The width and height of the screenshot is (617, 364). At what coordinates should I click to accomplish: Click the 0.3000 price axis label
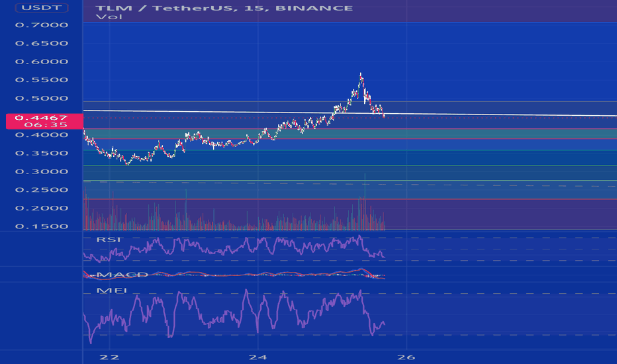[42, 171]
